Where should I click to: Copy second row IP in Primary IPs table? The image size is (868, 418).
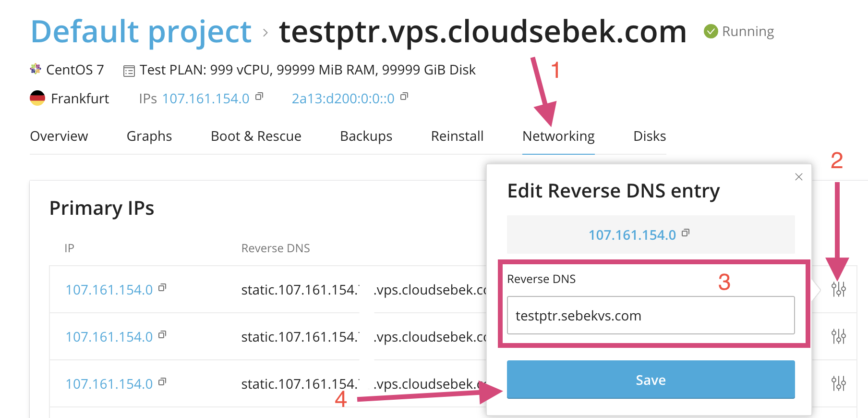coord(162,335)
